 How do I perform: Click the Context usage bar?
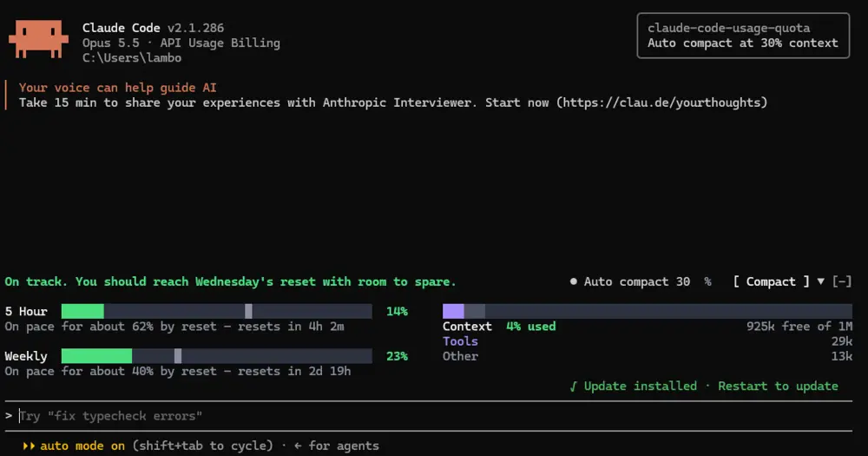[648, 311]
